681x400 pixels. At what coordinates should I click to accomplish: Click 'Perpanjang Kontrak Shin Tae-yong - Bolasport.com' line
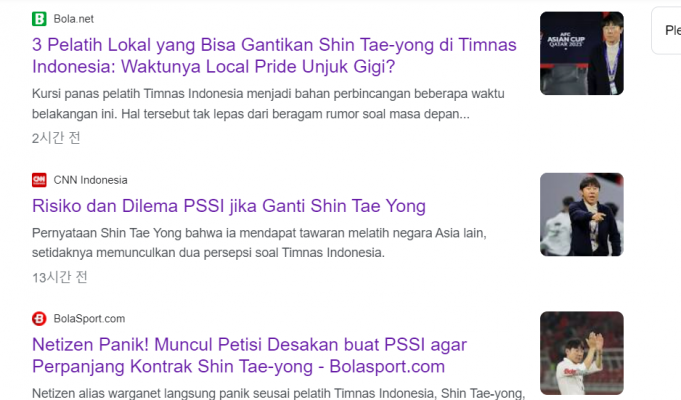click(238, 366)
